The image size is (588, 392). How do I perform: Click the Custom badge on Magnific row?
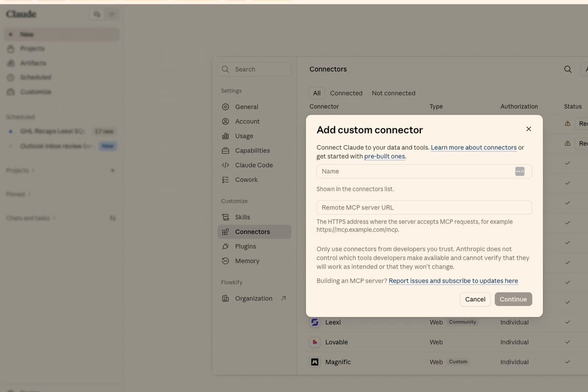(x=458, y=362)
